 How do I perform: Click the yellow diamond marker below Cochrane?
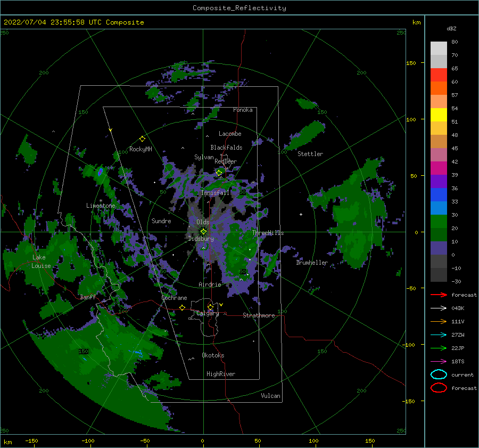[x=182, y=307]
